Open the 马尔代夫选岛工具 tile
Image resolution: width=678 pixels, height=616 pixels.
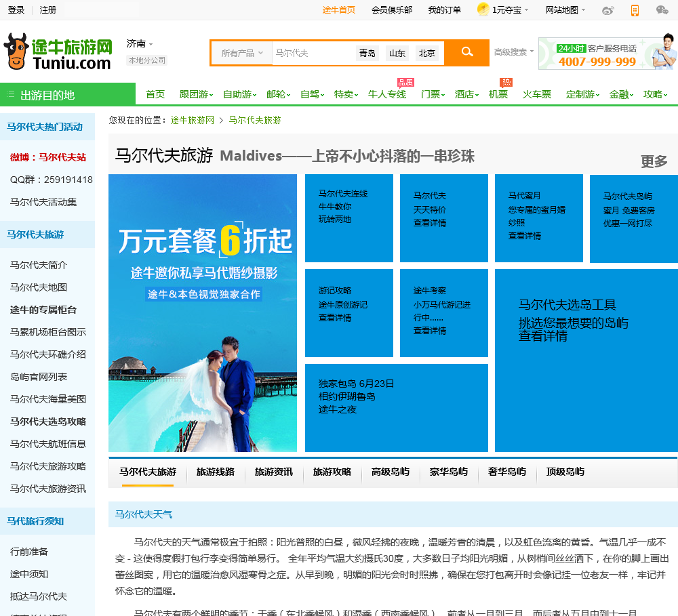(586, 361)
